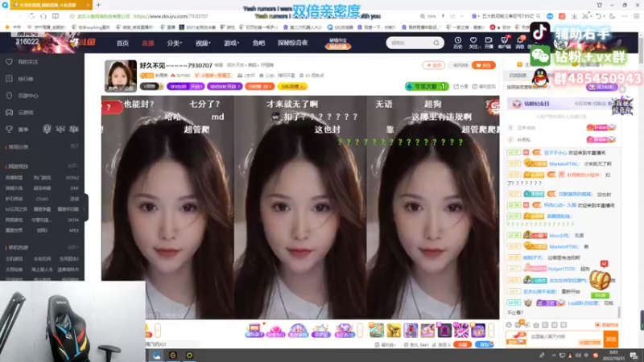Open the QQ penguin tray icon
The width and height of the screenshot is (644, 362).
tap(570, 356)
